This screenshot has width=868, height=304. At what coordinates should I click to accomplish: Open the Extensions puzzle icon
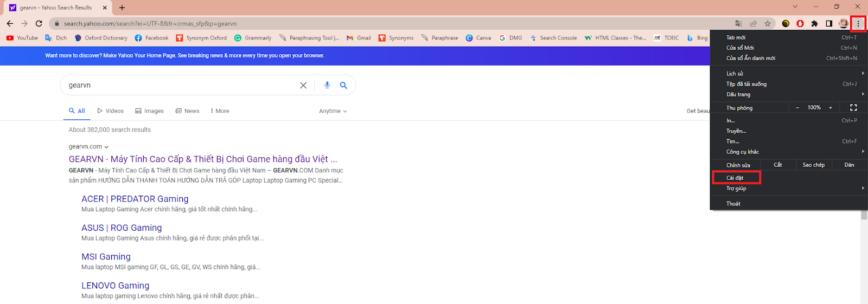(814, 23)
